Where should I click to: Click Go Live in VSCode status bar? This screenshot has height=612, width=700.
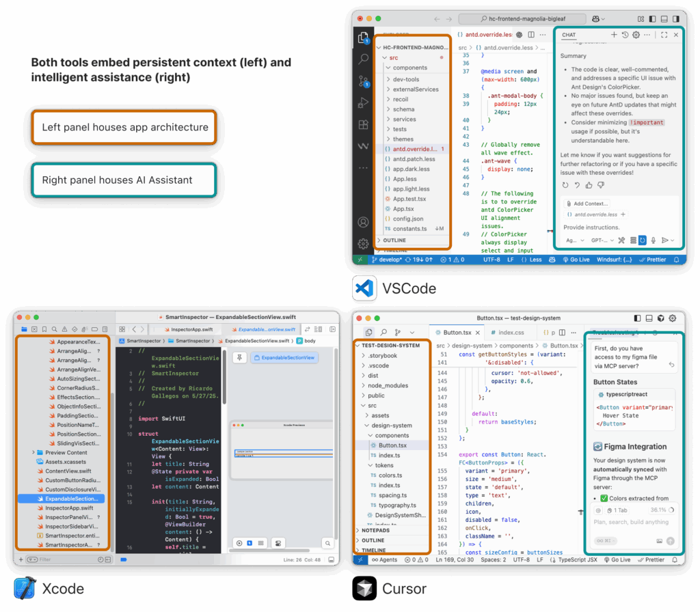click(x=576, y=260)
